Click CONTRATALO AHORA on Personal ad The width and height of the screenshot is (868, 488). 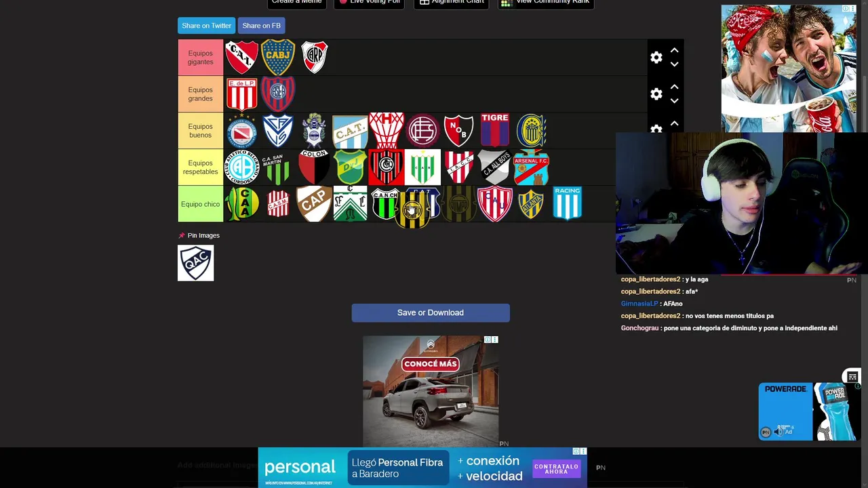[556, 468]
